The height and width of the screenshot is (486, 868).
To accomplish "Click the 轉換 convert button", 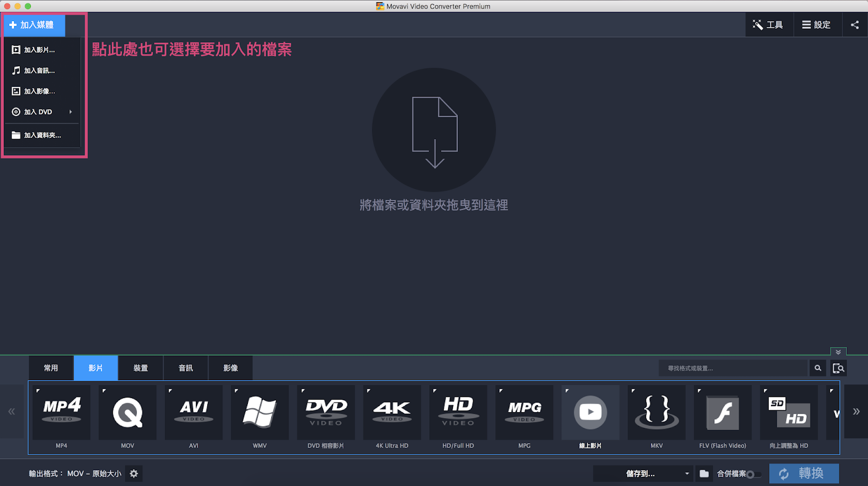I will [804, 474].
